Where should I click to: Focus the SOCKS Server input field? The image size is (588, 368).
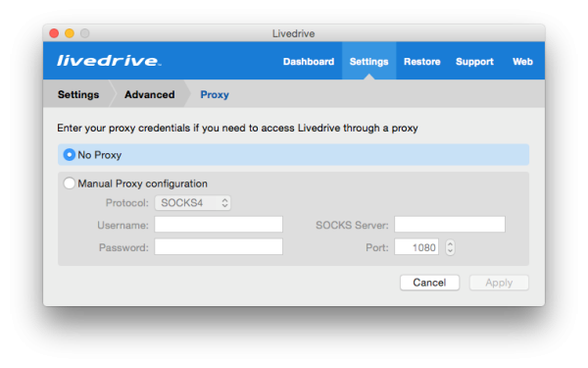click(x=450, y=225)
